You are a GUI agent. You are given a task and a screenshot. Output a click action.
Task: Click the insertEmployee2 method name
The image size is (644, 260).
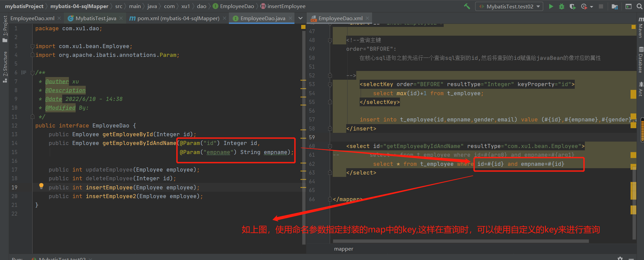pyautogui.click(x=111, y=196)
